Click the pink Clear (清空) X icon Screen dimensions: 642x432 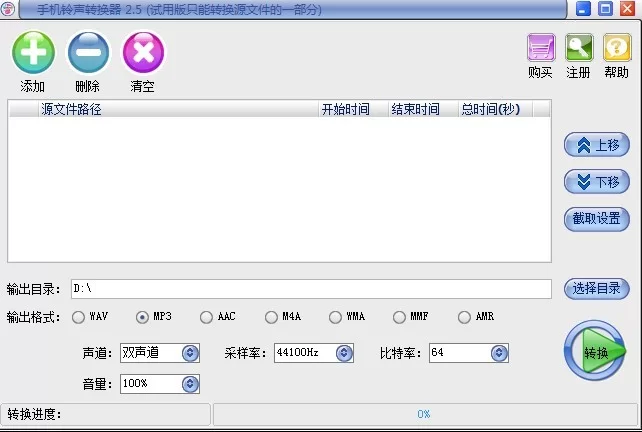coord(143,52)
